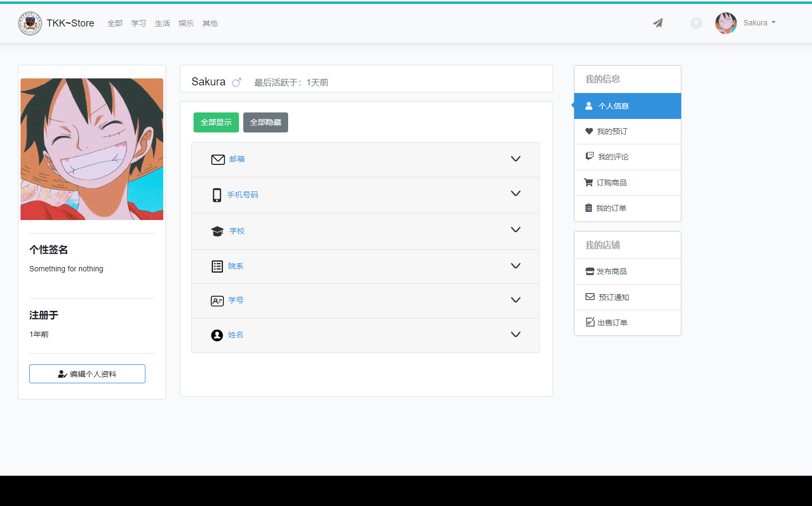Click the 个性签名 heading
The width and height of the screenshot is (812, 506).
(x=49, y=250)
